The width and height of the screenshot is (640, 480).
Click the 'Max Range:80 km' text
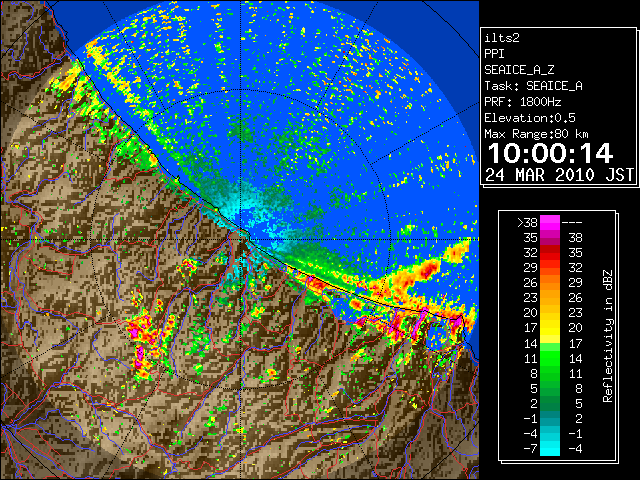click(536, 134)
